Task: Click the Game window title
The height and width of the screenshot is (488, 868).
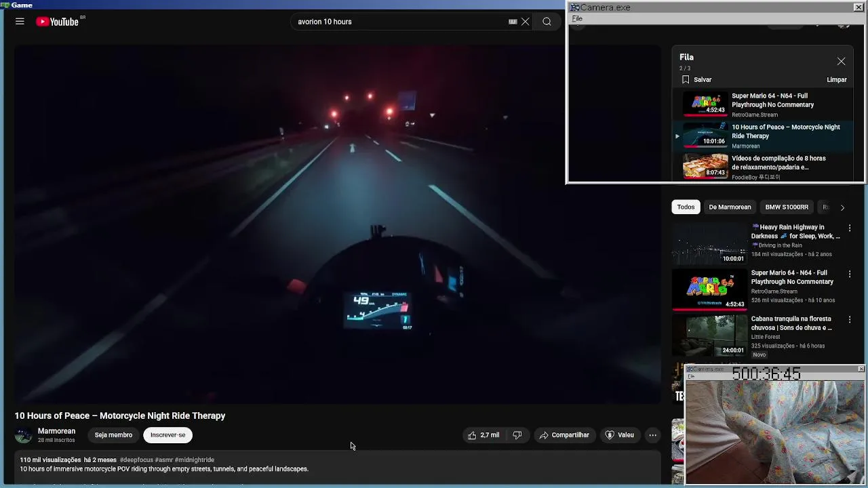Action: [22, 5]
